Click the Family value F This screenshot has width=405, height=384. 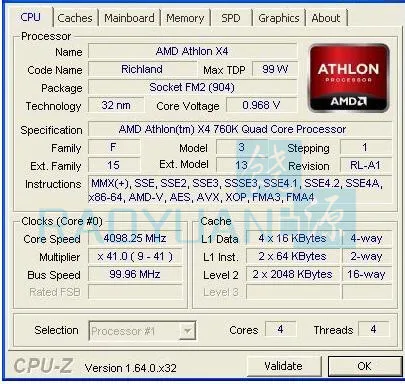click(x=114, y=147)
